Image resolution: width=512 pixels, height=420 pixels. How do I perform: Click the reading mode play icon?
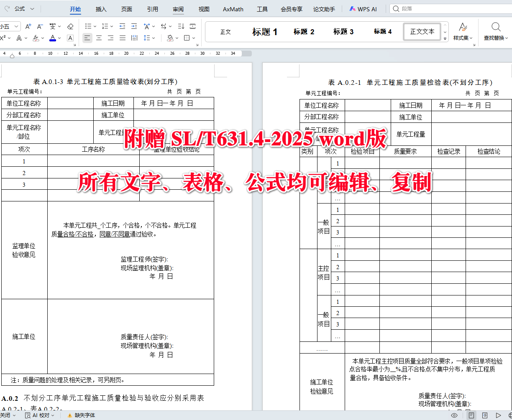click(498, 415)
